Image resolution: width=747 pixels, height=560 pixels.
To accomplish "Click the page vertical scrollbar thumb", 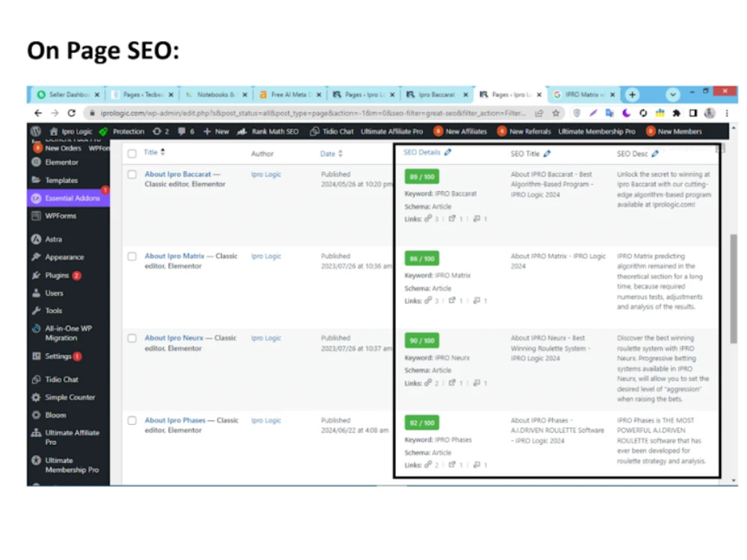I will pos(734,288).
